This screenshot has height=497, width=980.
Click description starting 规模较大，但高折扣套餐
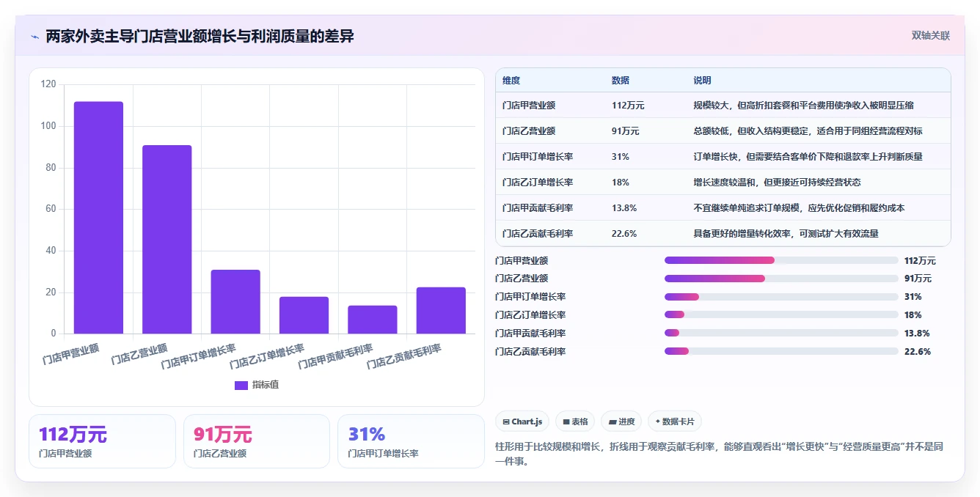pos(803,106)
